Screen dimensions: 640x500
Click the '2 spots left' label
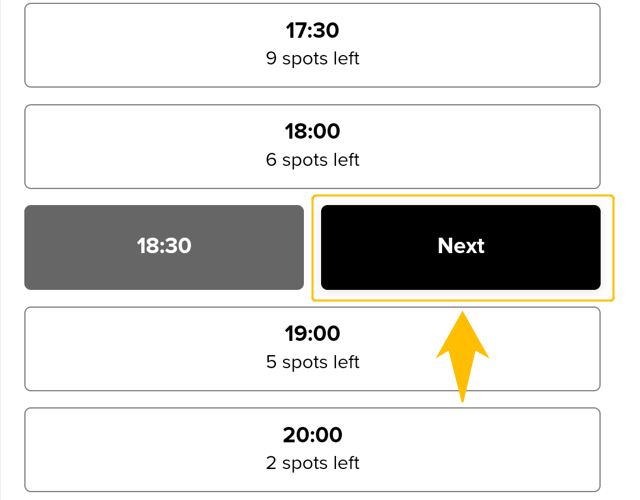click(x=313, y=464)
